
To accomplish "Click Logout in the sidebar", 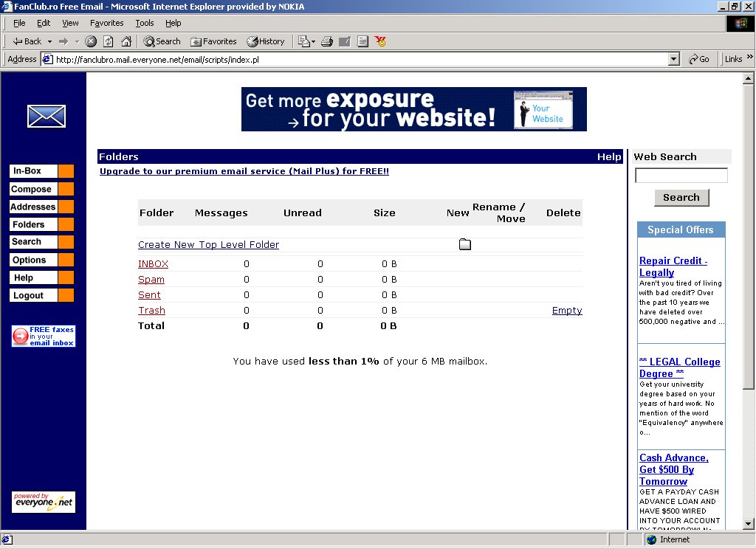I will 41,295.
